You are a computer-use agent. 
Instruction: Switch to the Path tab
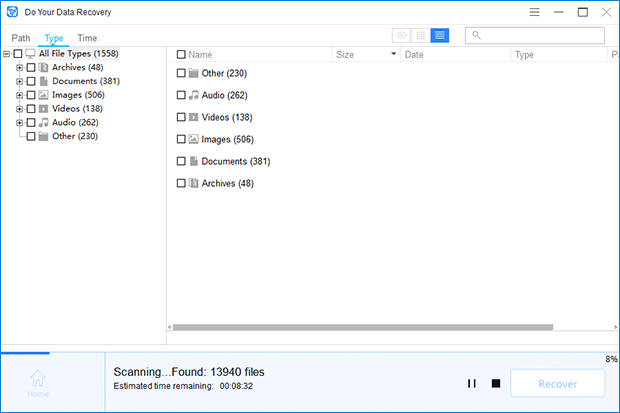point(21,38)
